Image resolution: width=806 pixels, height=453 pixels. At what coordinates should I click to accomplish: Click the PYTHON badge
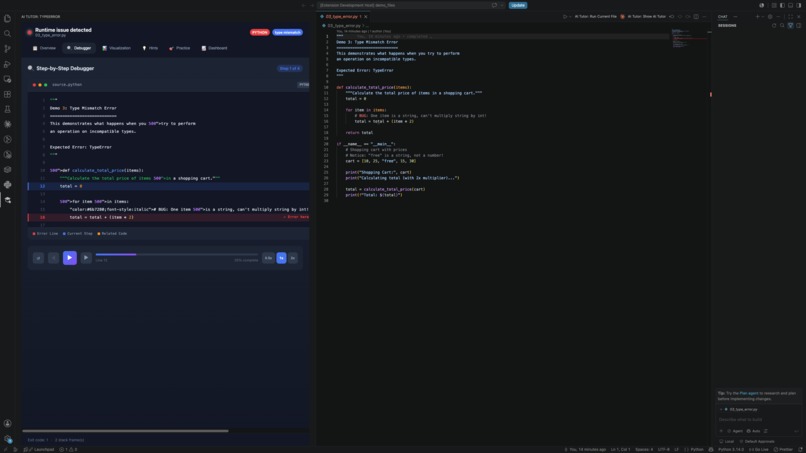(x=260, y=32)
